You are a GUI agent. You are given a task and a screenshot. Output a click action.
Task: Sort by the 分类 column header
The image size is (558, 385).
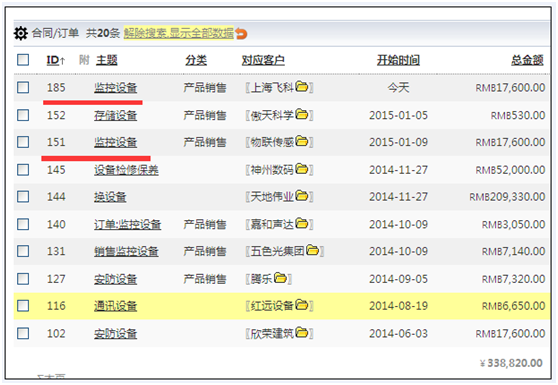coord(196,60)
